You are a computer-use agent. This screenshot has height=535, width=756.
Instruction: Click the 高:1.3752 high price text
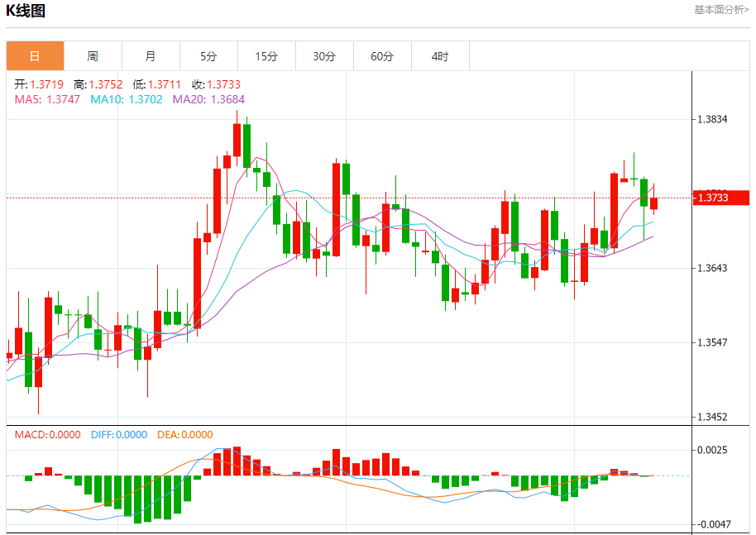point(98,84)
